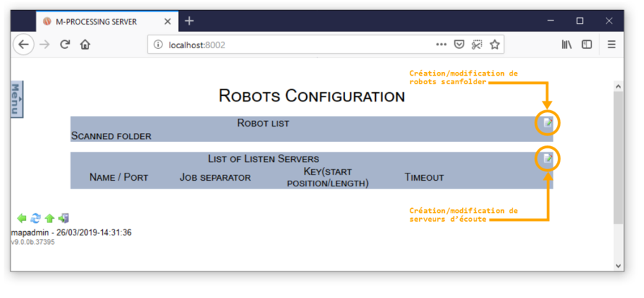Maximize the browser window
This screenshot has height=298, width=644.
pyautogui.click(x=580, y=21)
